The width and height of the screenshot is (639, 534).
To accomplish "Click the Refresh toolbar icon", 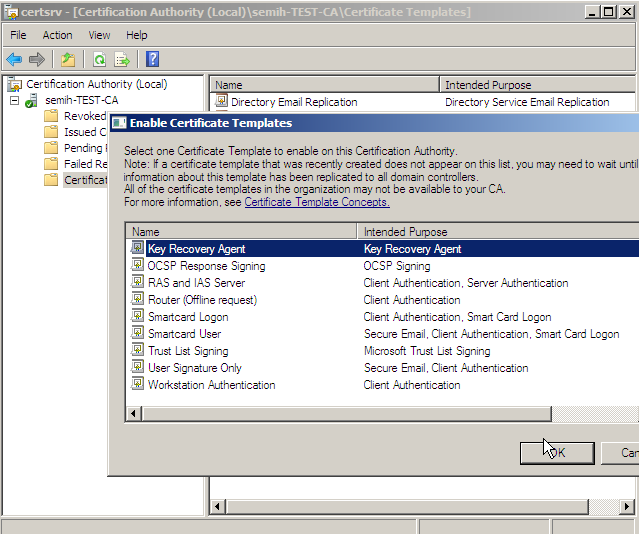I will pyautogui.click(x=99, y=60).
